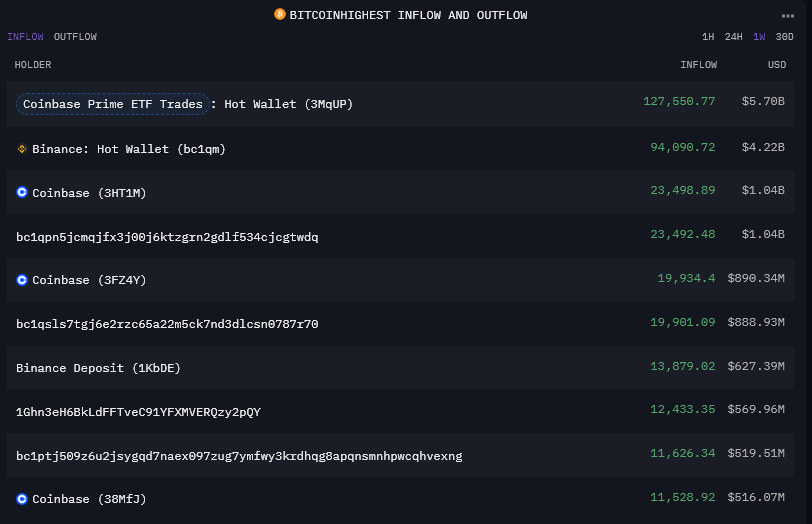This screenshot has width=812, height=524.
Task: Select the 1H time range
Action: pyautogui.click(x=708, y=37)
